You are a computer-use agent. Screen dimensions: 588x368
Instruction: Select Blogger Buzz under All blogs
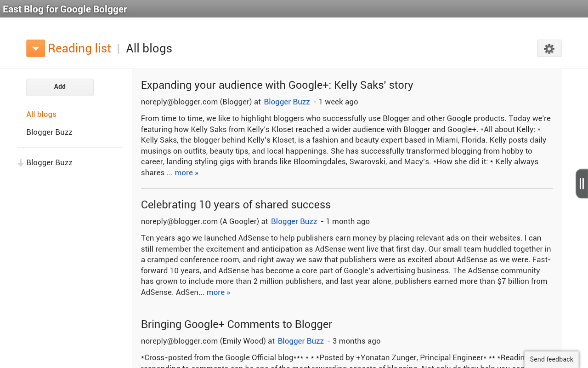[49, 132]
